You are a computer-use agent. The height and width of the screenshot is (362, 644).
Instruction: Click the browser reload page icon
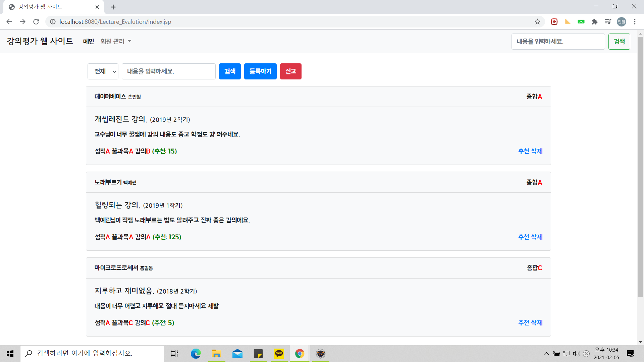[36, 22]
